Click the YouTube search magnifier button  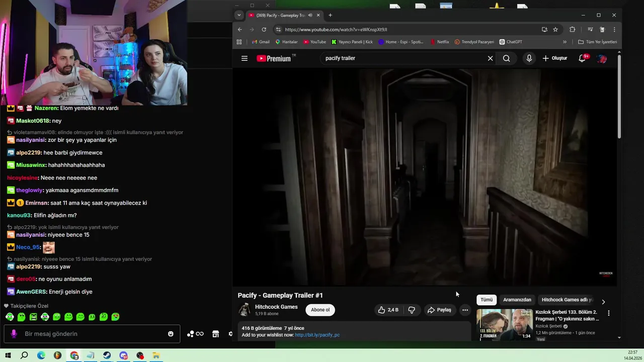[506, 58]
